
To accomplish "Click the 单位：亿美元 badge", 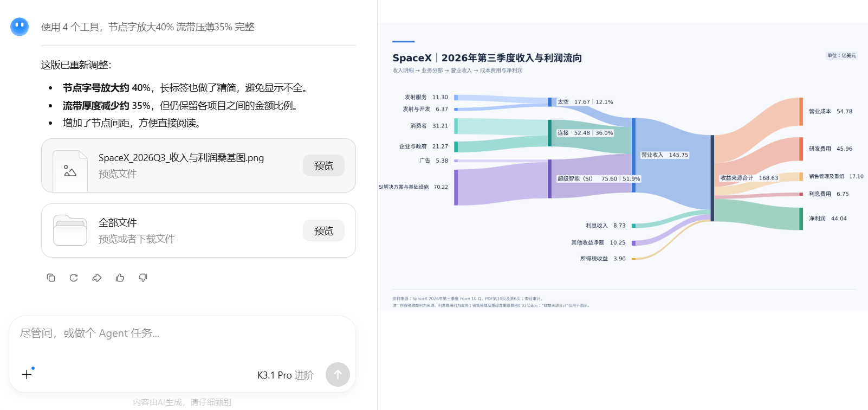I will (841, 55).
